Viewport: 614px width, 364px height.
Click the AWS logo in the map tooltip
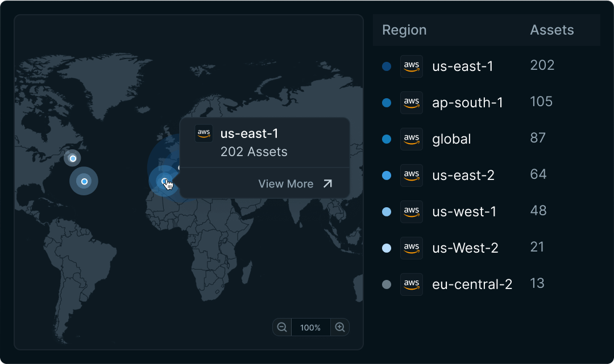click(204, 133)
